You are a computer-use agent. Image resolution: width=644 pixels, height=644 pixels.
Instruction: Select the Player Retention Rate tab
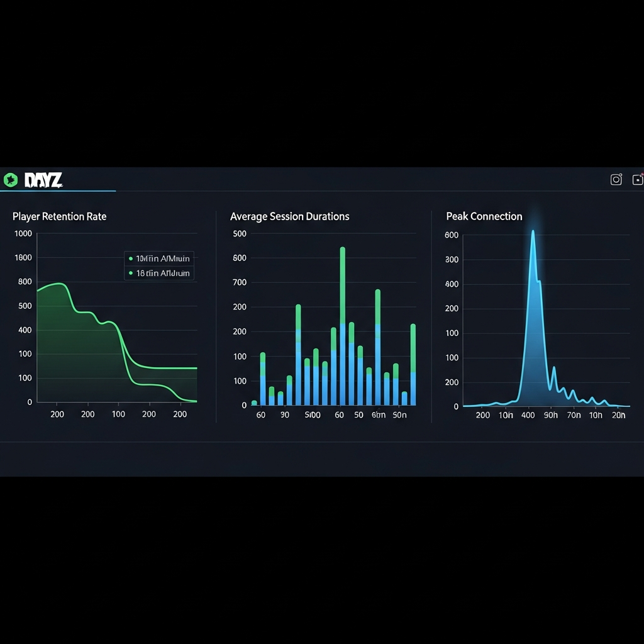pos(59,216)
